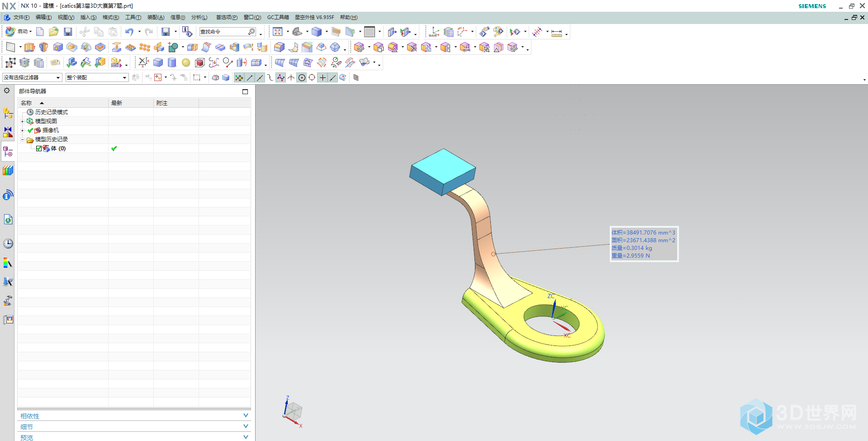Toggle Existing Point snap
Screen dimensions: 868x441
(323, 78)
